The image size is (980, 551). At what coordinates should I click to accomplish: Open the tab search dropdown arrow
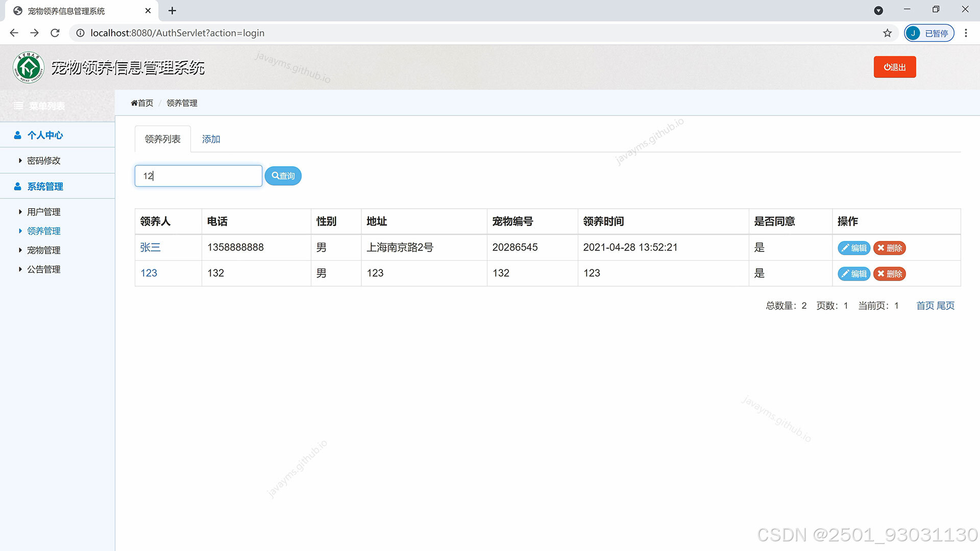878,11
